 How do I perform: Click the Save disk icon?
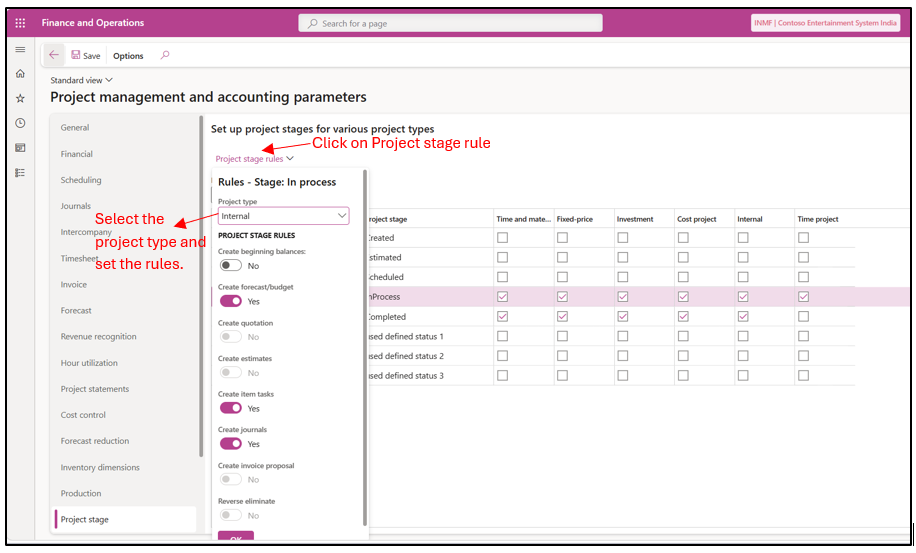[76, 55]
